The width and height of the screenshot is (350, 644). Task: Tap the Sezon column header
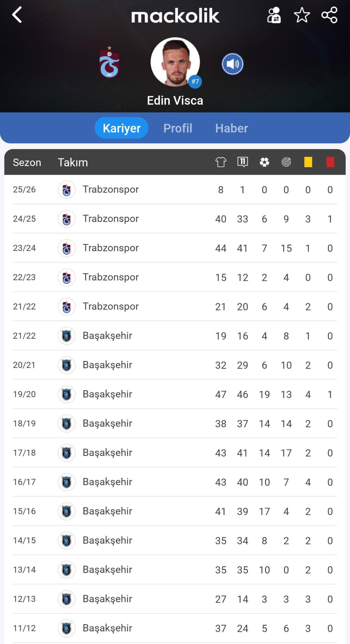[x=27, y=163]
